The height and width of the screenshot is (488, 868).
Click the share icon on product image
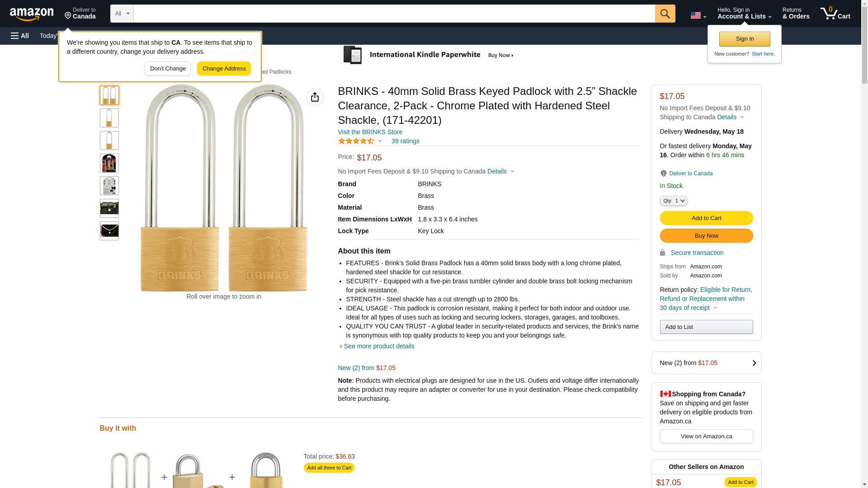tap(315, 97)
